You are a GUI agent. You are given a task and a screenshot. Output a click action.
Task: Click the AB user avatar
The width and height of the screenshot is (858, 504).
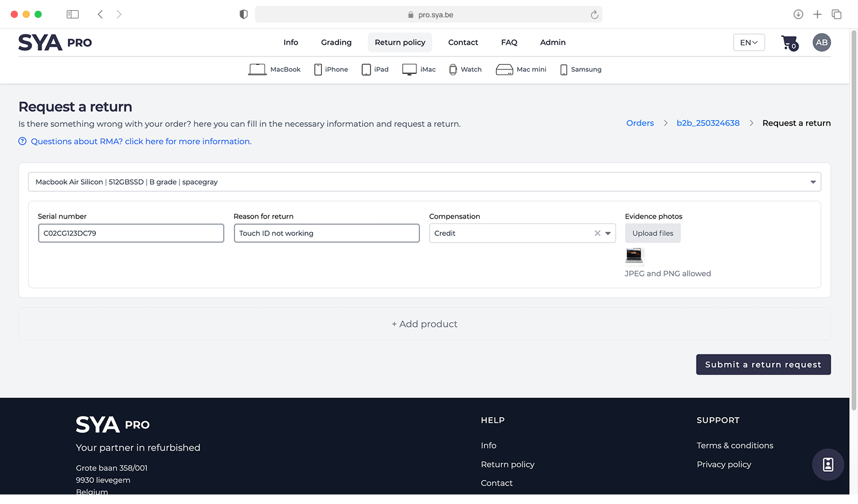pyautogui.click(x=822, y=42)
